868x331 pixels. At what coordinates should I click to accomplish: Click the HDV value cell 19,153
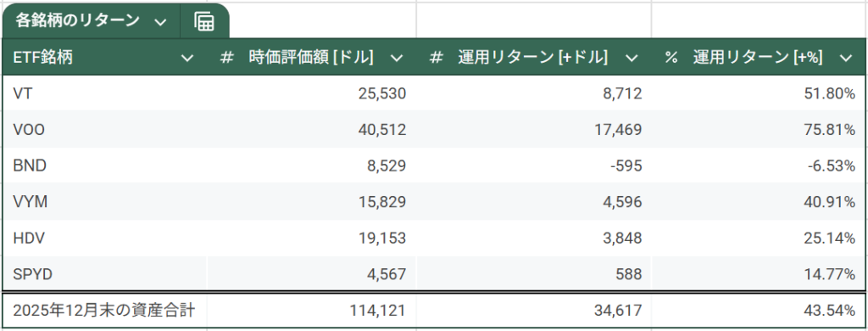point(312,238)
